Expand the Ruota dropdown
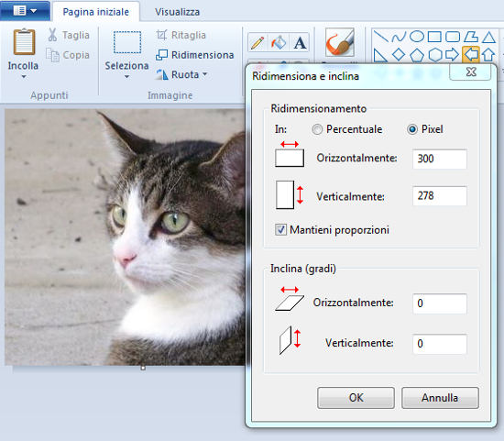 204,74
